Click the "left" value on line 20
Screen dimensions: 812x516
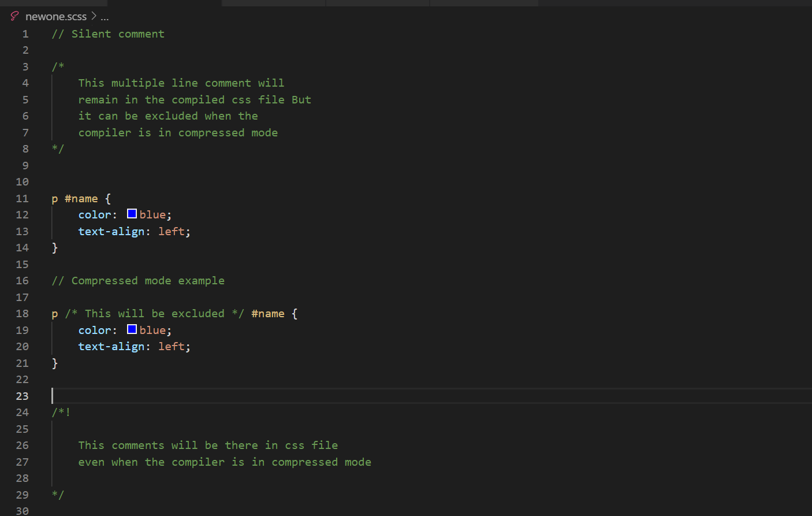pyautogui.click(x=172, y=347)
